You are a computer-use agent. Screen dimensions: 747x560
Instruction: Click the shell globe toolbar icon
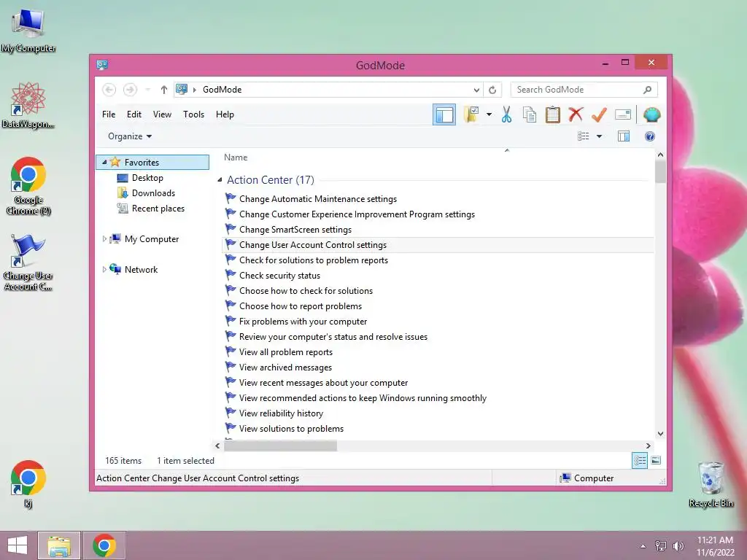(x=651, y=114)
